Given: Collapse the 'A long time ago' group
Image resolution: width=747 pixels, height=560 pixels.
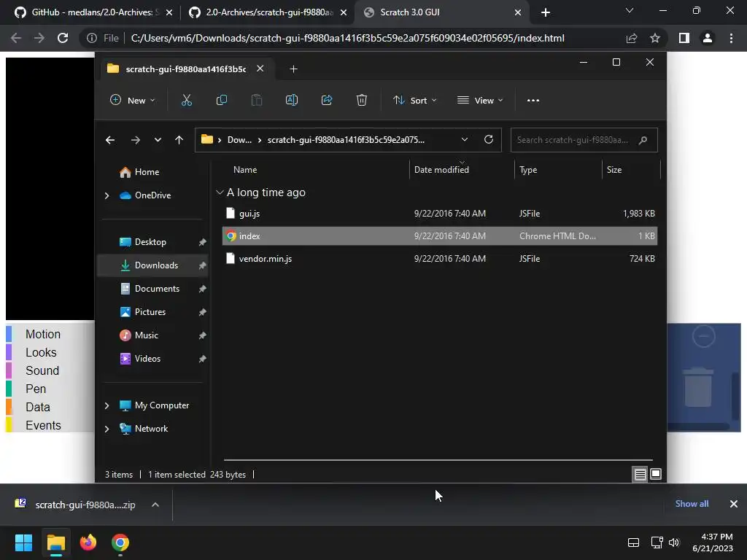Looking at the screenshot, I should click(x=220, y=192).
